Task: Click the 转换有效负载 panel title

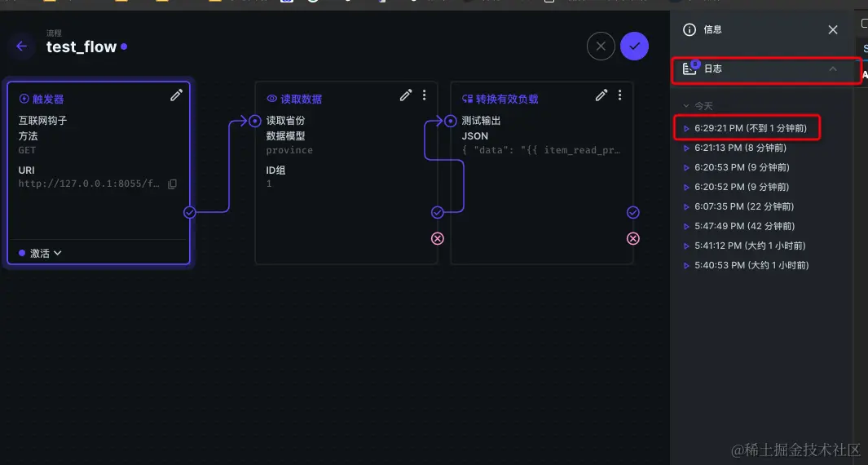Action: click(507, 100)
